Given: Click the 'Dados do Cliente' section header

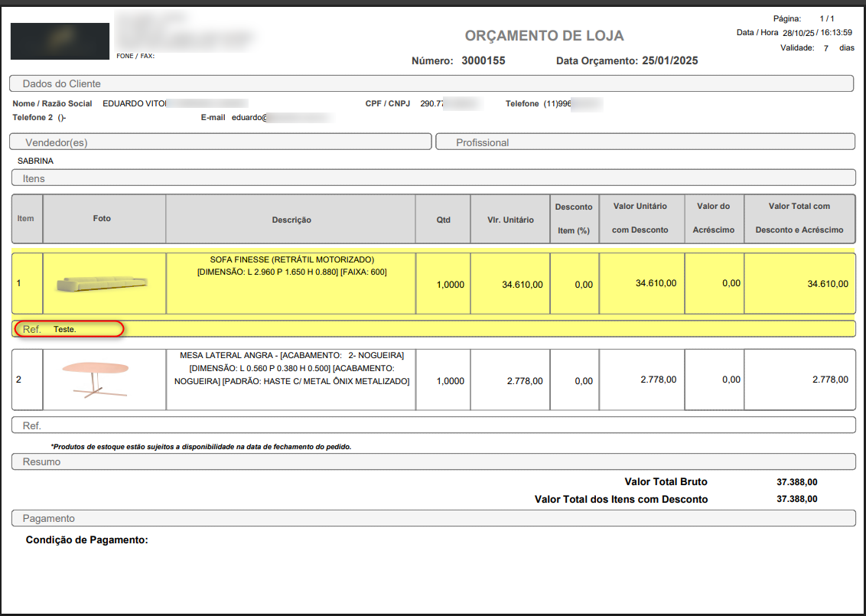Looking at the screenshot, I should point(431,83).
